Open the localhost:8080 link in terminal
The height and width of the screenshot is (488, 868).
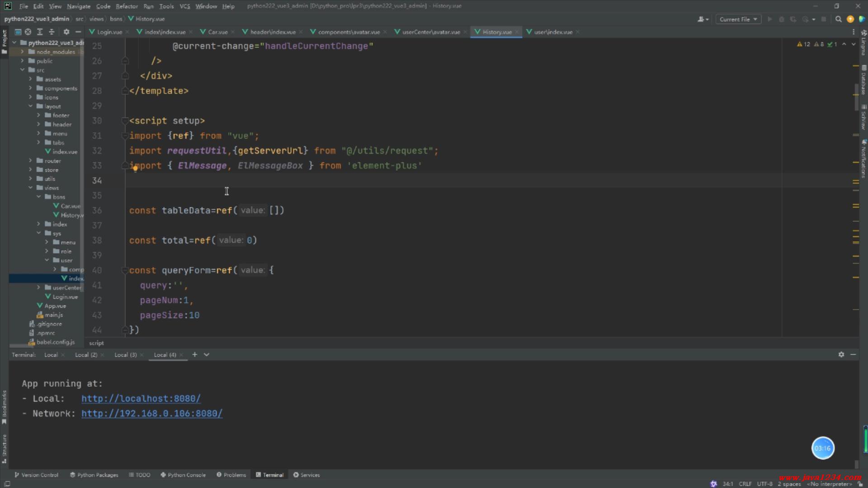141,399
